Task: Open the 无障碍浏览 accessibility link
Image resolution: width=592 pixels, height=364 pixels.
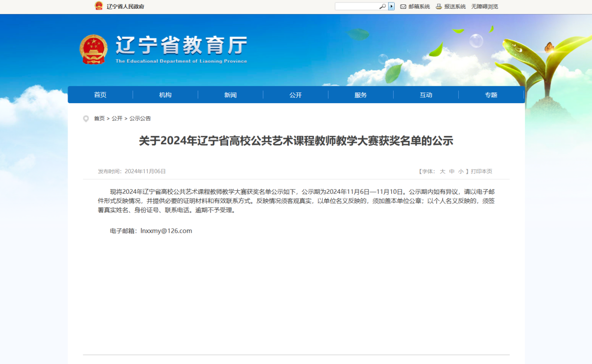Action: 484,6
